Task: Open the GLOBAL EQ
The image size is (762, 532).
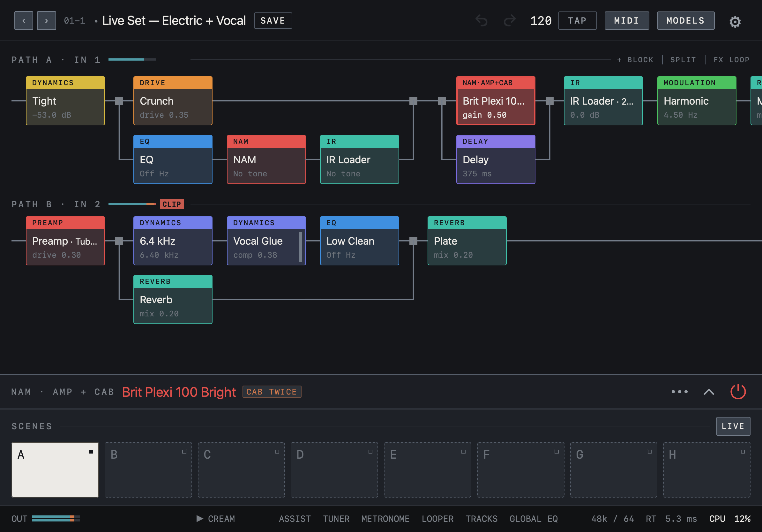Action: click(x=534, y=519)
